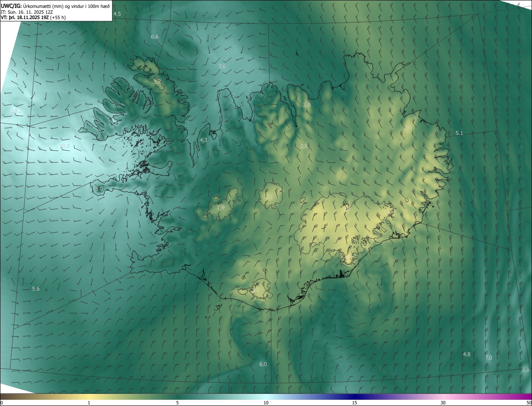Click the map value label '3.2'
The width and height of the screenshot is (532, 406).
pos(157,81)
